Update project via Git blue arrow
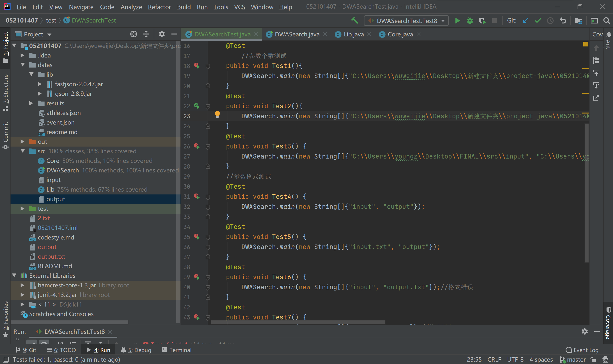This screenshot has height=364, width=613. click(525, 21)
